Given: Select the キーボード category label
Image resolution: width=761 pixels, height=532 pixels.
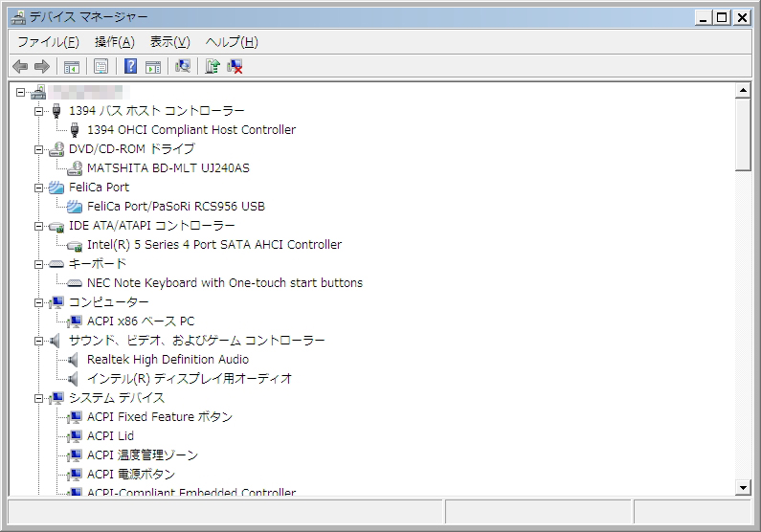Looking at the screenshot, I should coord(98,264).
